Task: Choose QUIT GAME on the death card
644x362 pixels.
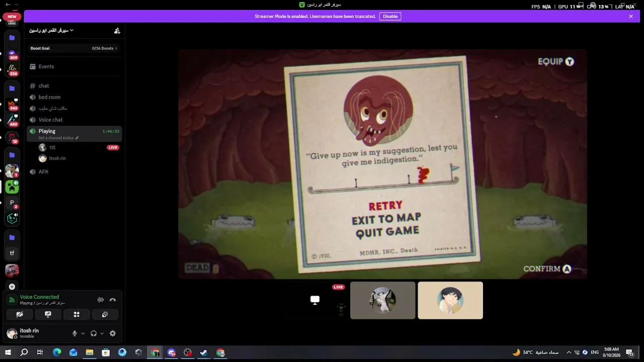Action: click(x=387, y=232)
